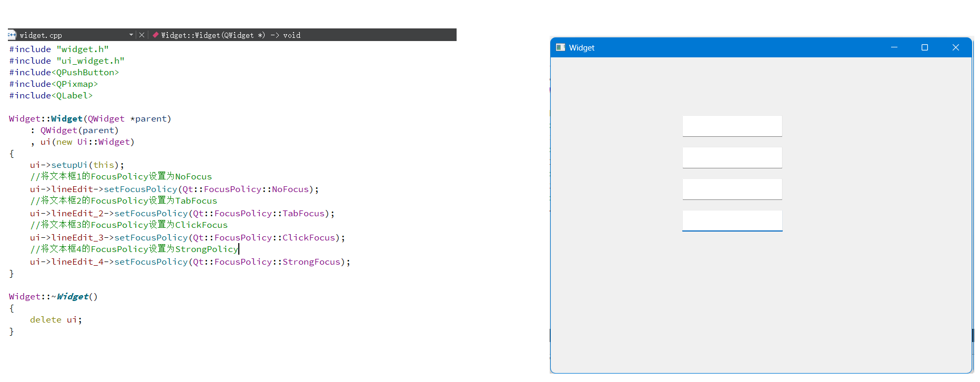The image size is (980, 382).
Task: Open the widget.cpp file dropdown arrow
Action: coord(131,35)
